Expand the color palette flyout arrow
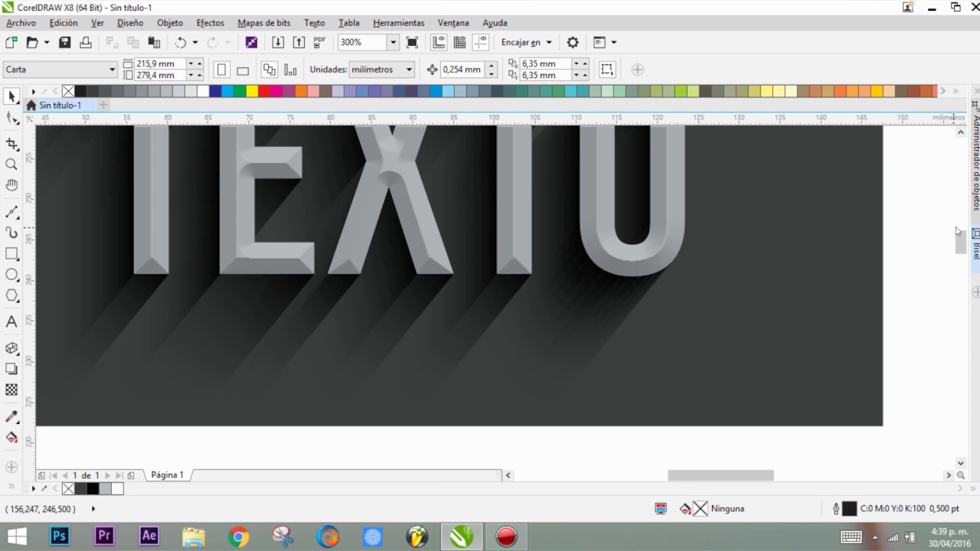 (x=33, y=91)
